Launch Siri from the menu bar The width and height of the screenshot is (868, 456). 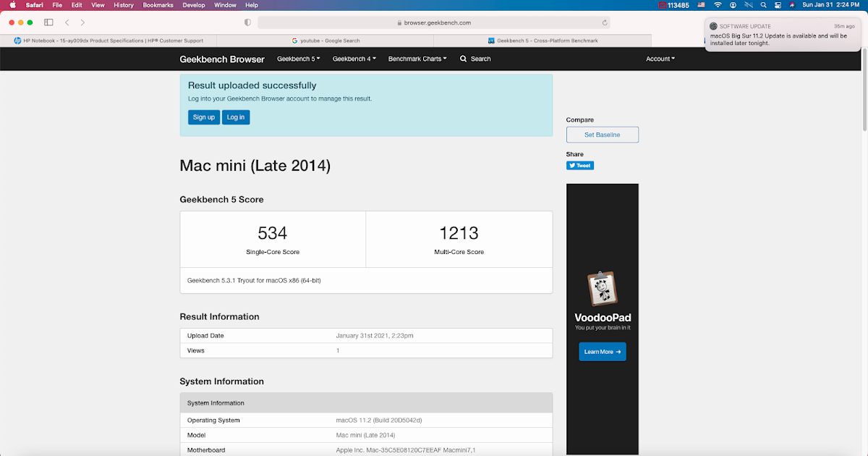(x=792, y=5)
